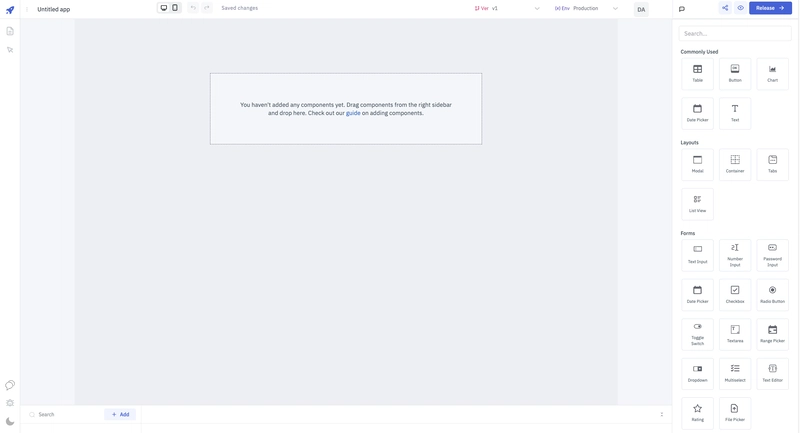Screen dimensions: 800x433
Task: Select the Text component
Action: (735, 113)
